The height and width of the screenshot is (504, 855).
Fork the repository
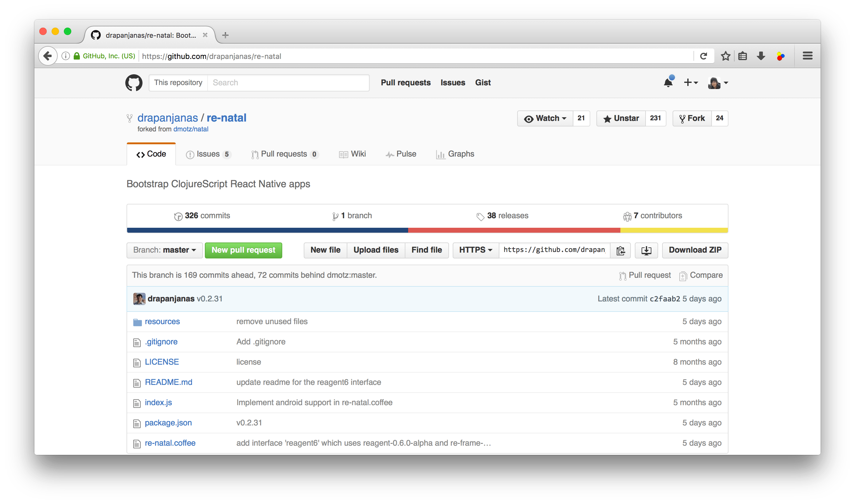(x=692, y=118)
